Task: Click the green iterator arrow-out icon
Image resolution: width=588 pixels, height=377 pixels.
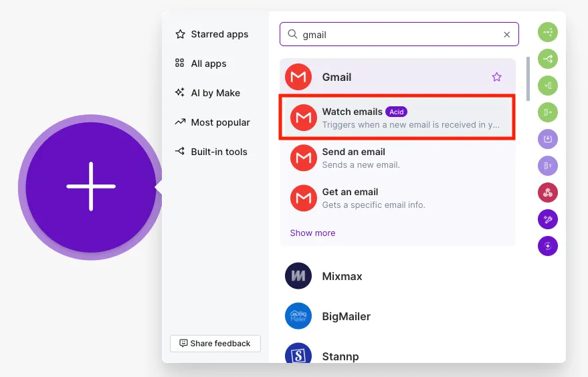Action: click(547, 112)
